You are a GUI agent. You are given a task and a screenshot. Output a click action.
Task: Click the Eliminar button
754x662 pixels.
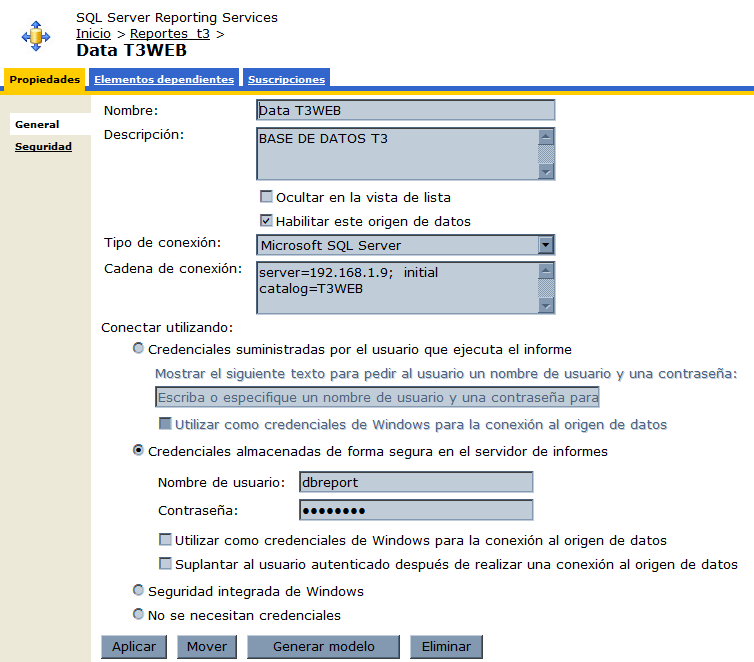click(x=446, y=647)
